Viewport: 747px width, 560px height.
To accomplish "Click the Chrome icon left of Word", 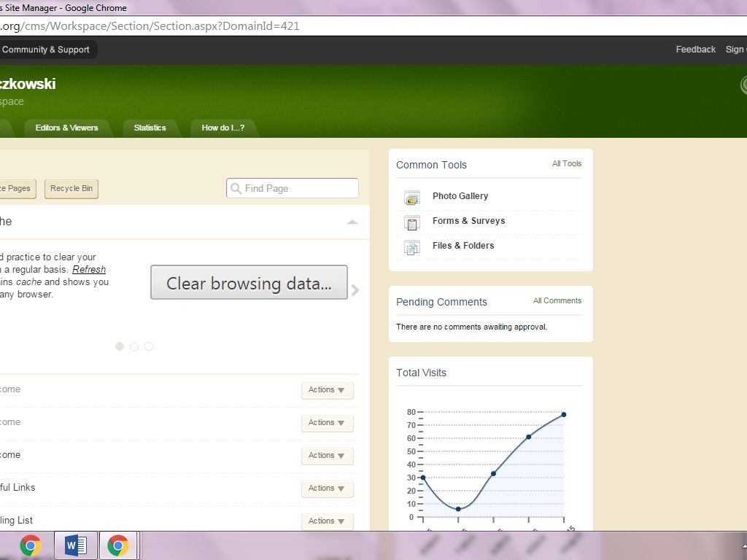I will [x=31, y=545].
